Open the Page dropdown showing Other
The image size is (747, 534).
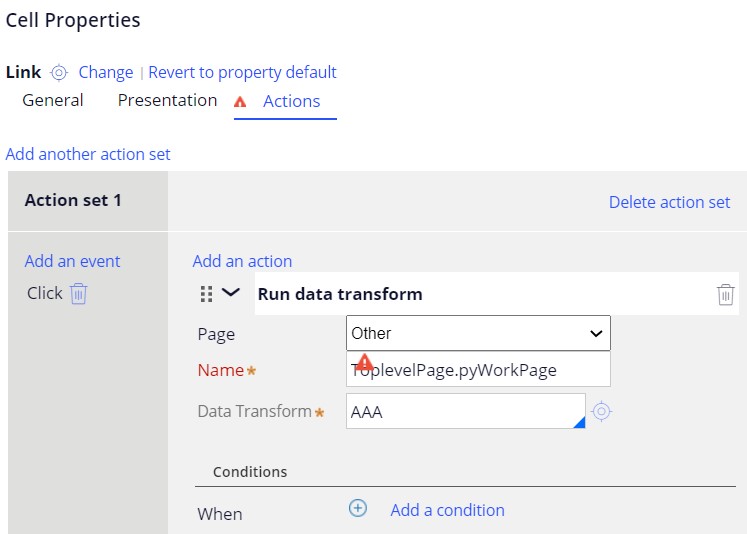click(x=478, y=333)
